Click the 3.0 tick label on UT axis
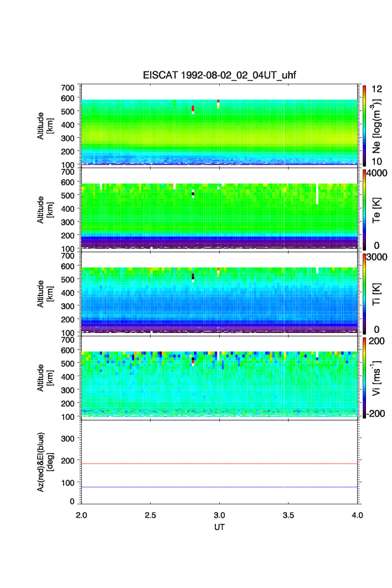The height and width of the screenshot is (588, 392). click(219, 515)
